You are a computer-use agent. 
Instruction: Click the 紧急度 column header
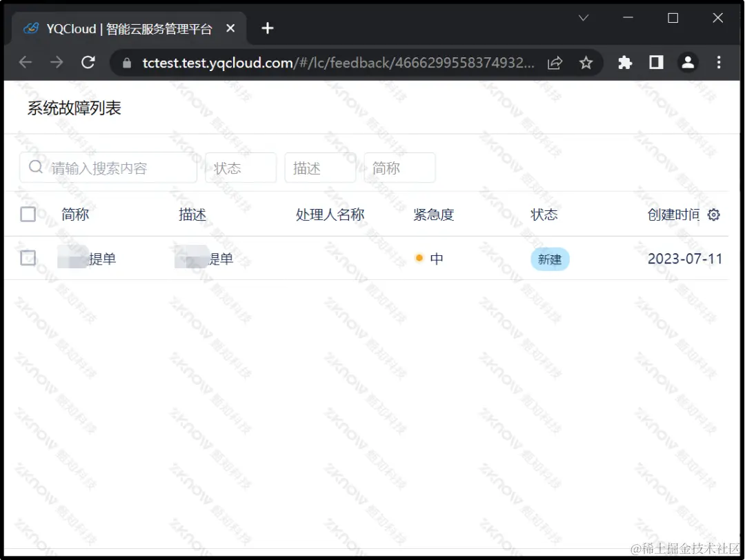click(x=433, y=214)
